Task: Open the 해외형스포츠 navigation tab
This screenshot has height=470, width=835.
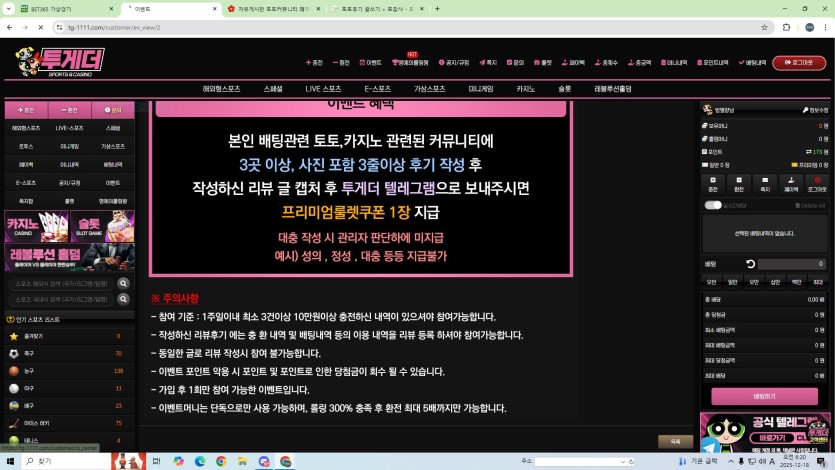Action: coord(221,89)
